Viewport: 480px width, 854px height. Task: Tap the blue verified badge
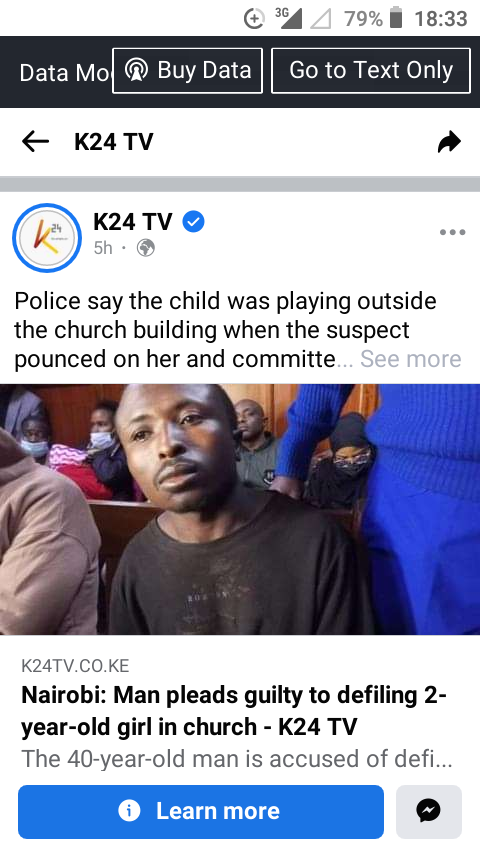(193, 222)
